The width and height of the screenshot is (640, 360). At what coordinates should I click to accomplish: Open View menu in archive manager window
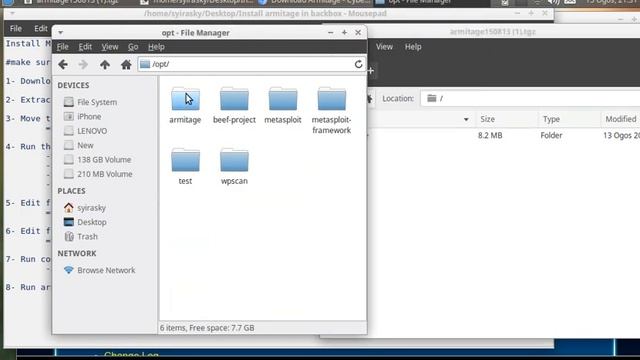(x=384, y=47)
